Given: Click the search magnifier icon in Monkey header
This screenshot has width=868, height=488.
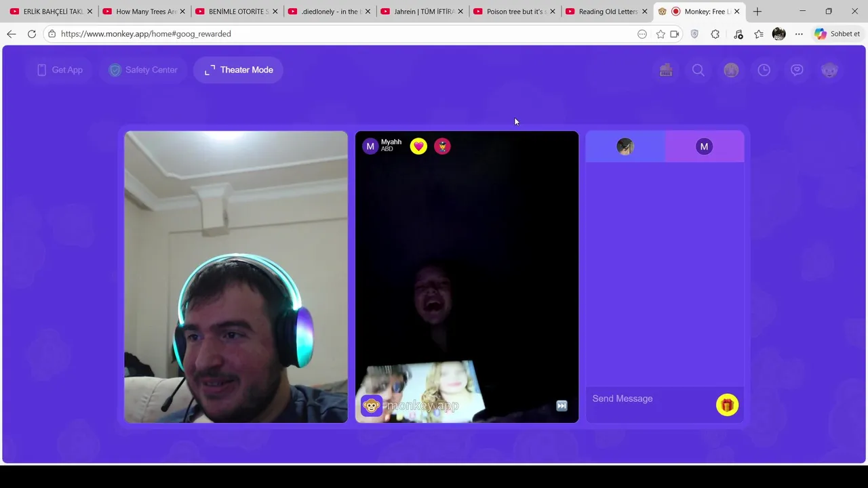Looking at the screenshot, I should coord(698,70).
